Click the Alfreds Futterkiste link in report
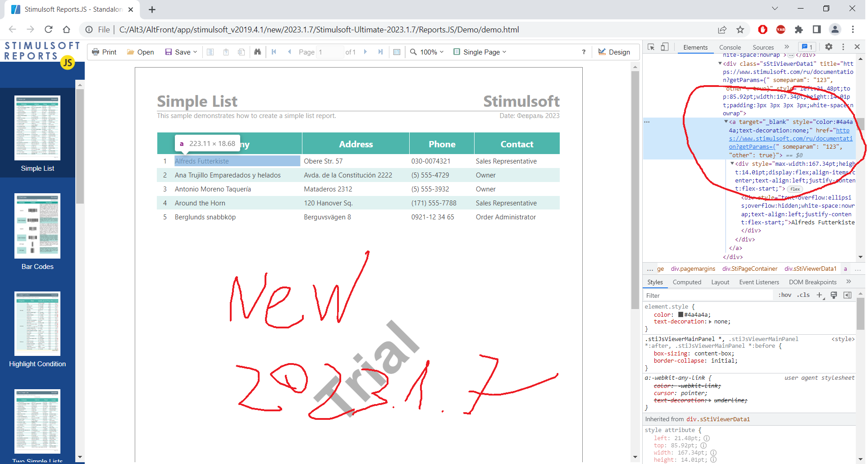The width and height of the screenshot is (868, 464). [201, 161]
